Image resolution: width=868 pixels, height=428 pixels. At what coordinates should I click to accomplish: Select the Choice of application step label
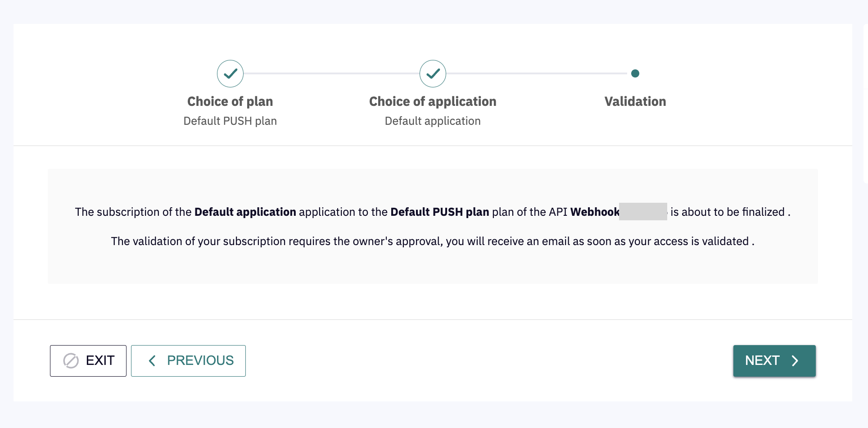click(433, 101)
